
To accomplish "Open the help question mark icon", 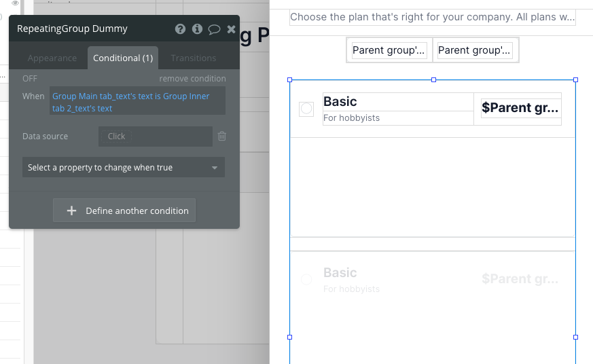I will (180, 29).
